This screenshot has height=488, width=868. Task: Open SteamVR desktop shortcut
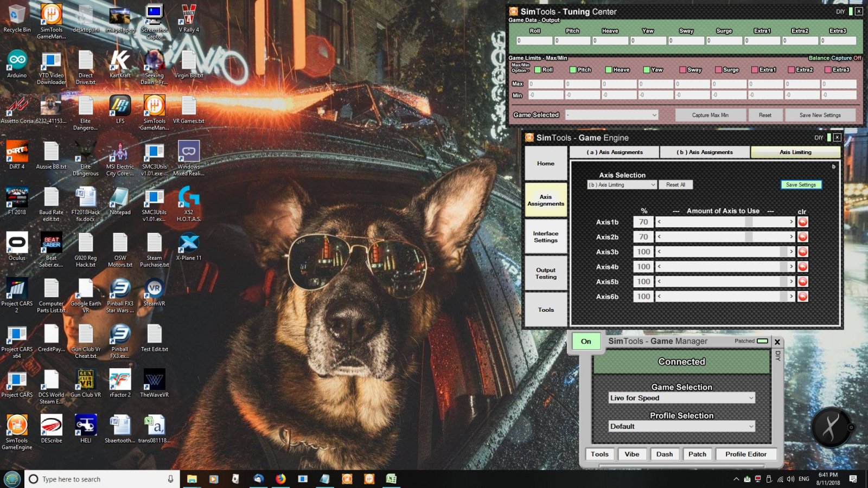pyautogui.click(x=155, y=292)
